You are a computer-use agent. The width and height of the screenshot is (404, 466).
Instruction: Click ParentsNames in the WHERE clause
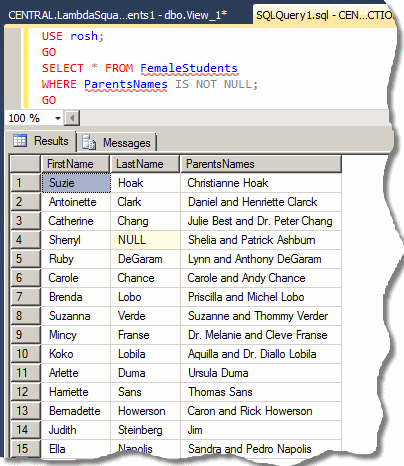click(x=126, y=84)
